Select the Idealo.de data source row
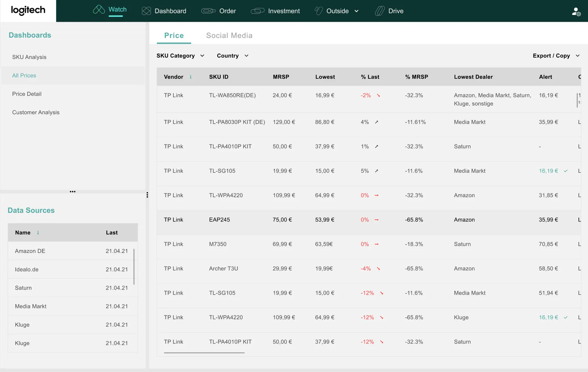 [x=73, y=269]
